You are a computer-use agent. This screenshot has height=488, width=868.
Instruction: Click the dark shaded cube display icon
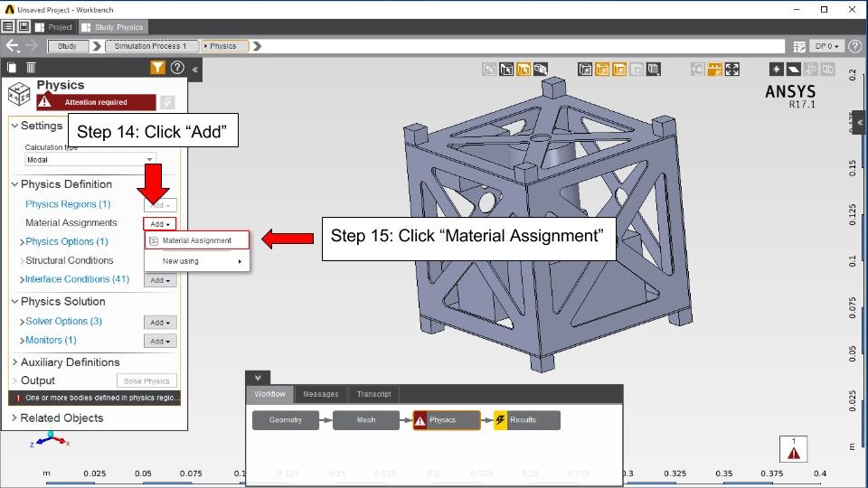654,70
